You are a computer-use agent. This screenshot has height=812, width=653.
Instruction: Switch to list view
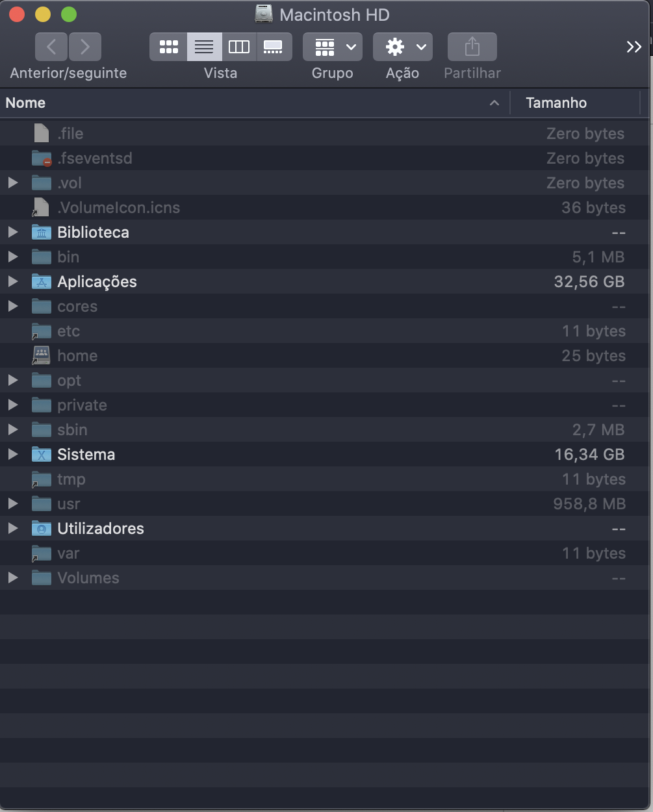tap(204, 47)
